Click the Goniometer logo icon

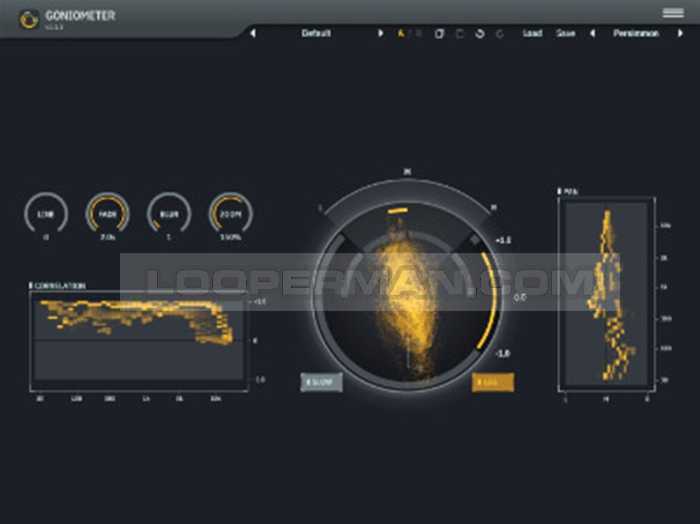click(29, 17)
